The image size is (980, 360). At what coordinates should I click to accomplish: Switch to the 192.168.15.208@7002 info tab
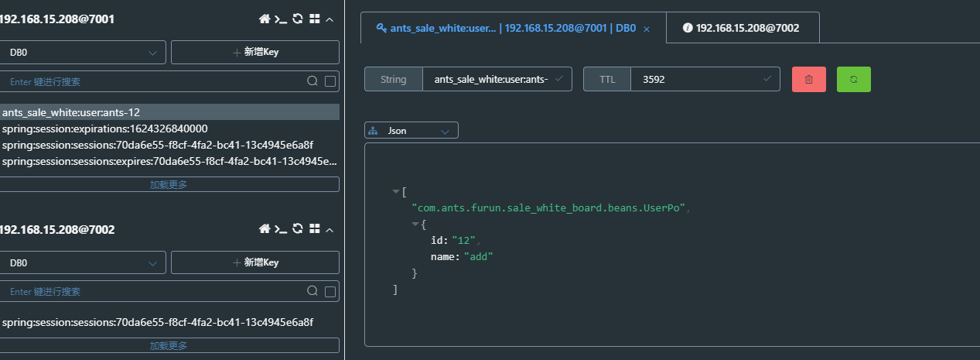[x=741, y=28]
